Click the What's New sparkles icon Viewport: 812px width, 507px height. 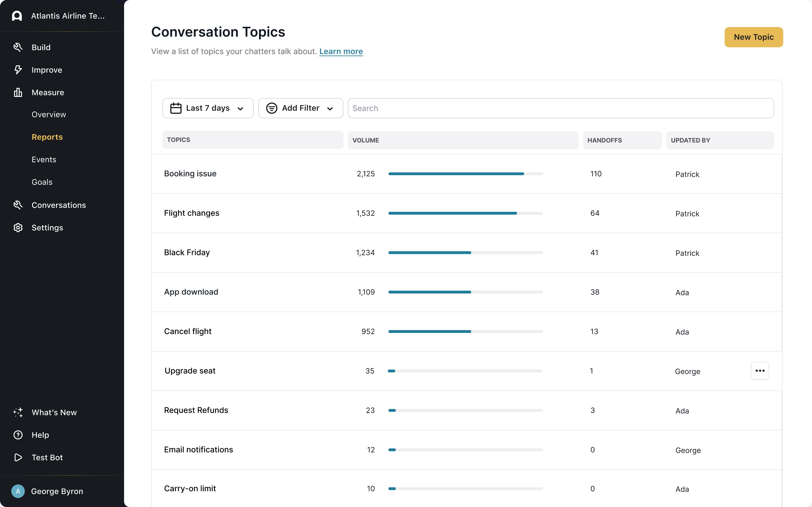click(x=18, y=412)
